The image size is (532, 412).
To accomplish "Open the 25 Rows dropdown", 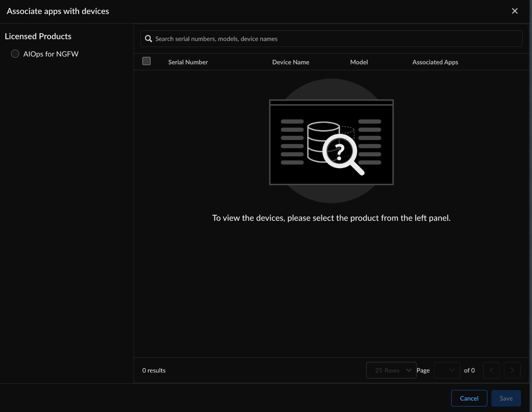I will pyautogui.click(x=391, y=370).
